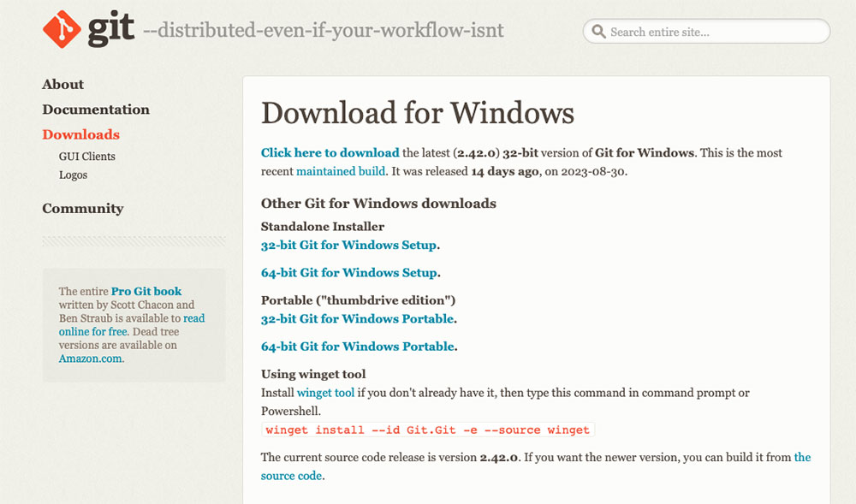Viewport: 856px width, 504px height.
Task: Open the Documentation section
Action: pos(96,109)
